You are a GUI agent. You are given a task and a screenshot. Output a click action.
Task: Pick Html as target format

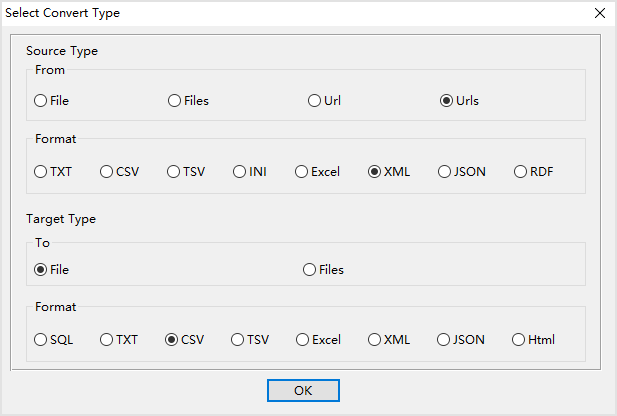click(x=518, y=340)
